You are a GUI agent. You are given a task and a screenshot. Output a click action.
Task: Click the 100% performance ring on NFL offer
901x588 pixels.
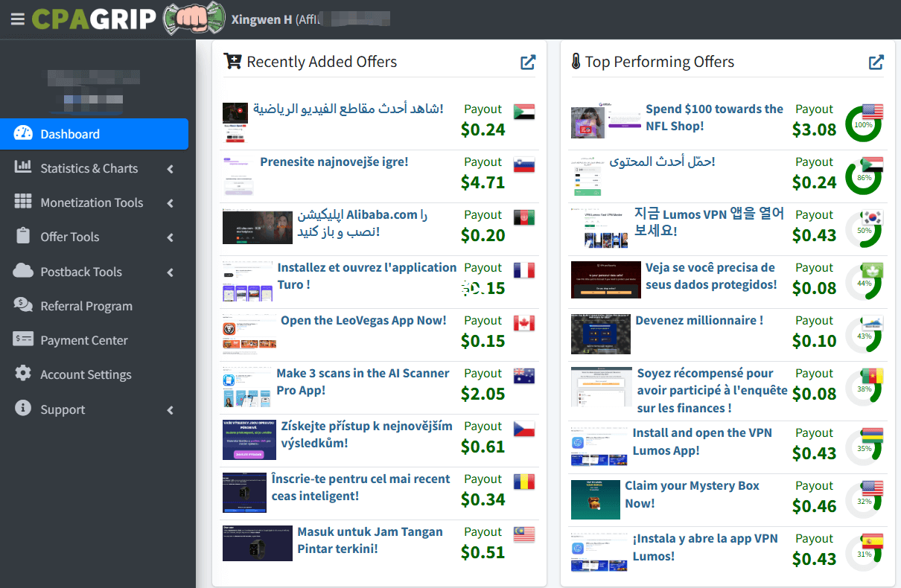click(864, 124)
